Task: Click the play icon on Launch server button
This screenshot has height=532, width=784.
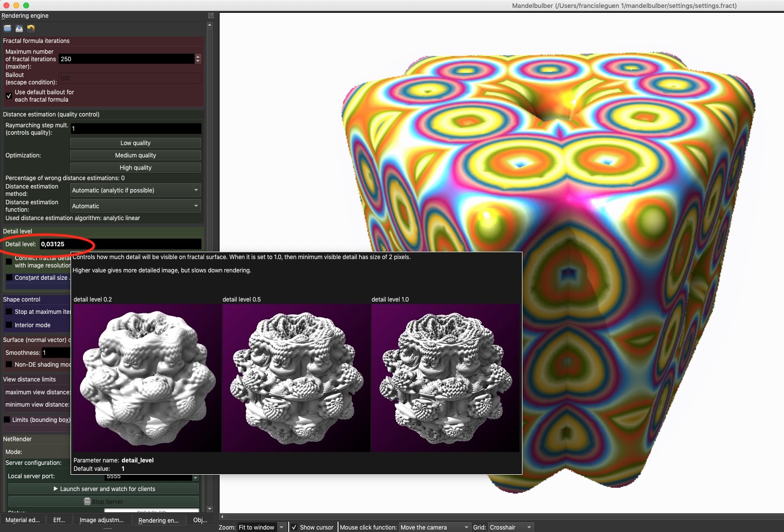Action: tap(56, 489)
